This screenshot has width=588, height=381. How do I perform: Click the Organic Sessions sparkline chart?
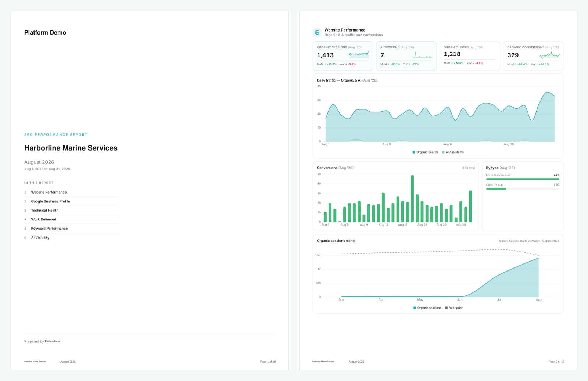(359, 55)
